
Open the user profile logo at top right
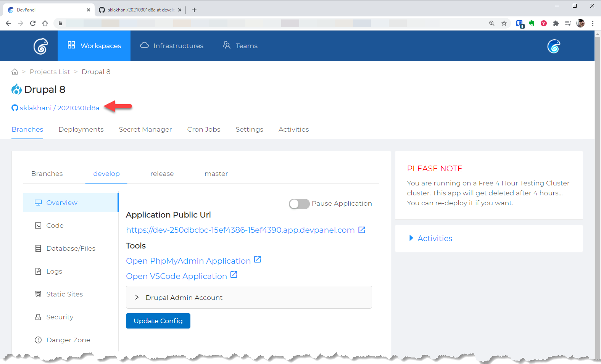(x=553, y=46)
